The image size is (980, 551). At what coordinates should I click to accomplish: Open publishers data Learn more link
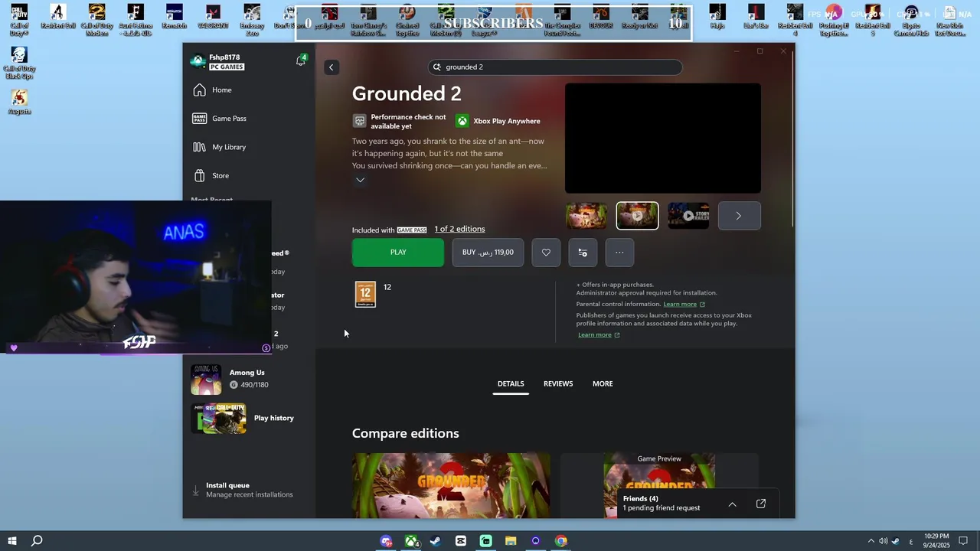click(x=599, y=334)
